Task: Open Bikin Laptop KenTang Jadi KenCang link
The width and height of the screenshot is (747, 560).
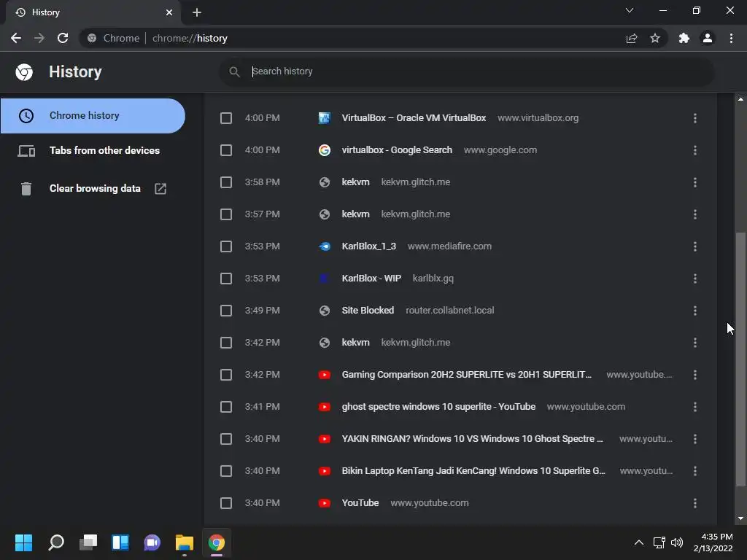Action: (473, 471)
